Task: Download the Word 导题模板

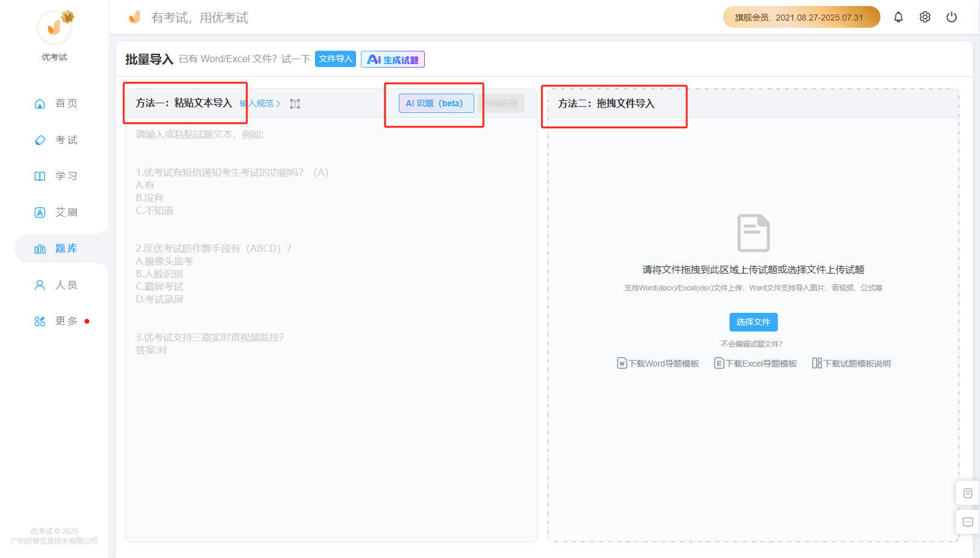Action: pyautogui.click(x=658, y=363)
